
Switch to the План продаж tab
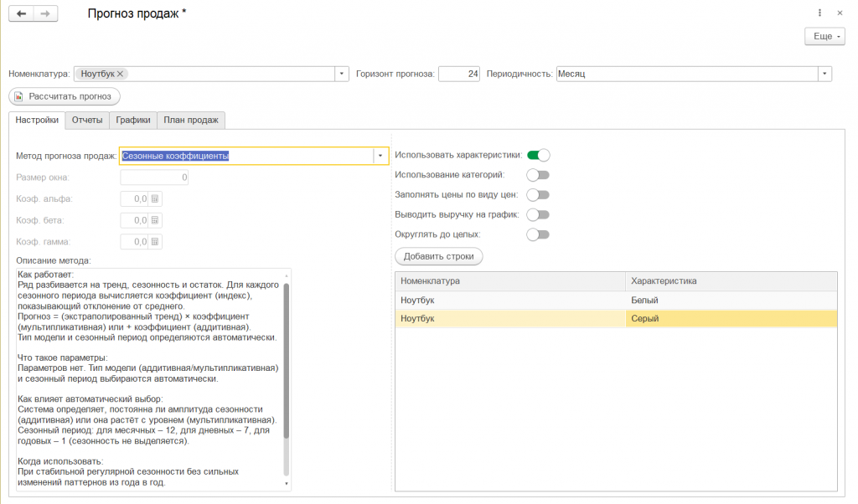[191, 120]
